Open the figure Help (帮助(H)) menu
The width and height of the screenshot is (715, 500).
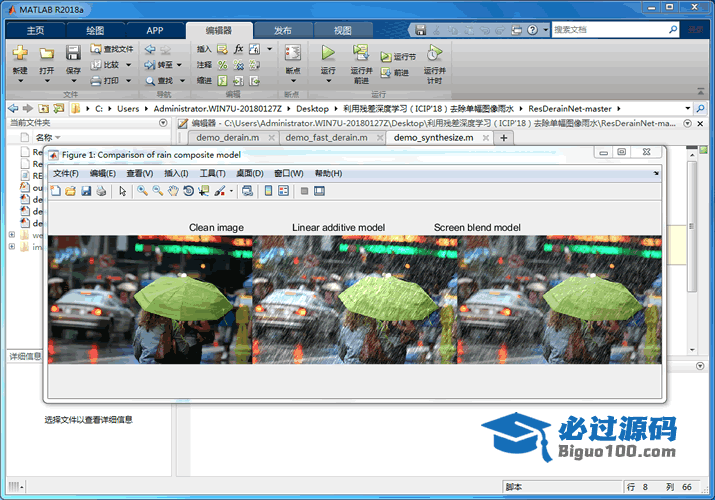click(x=328, y=173)
